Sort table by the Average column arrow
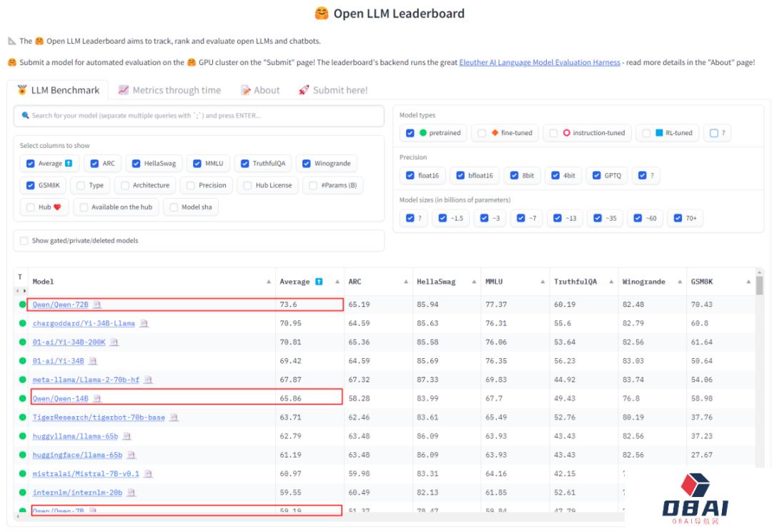Image resolution: width=772 pixels, height=532 pixels. (337, 282)
